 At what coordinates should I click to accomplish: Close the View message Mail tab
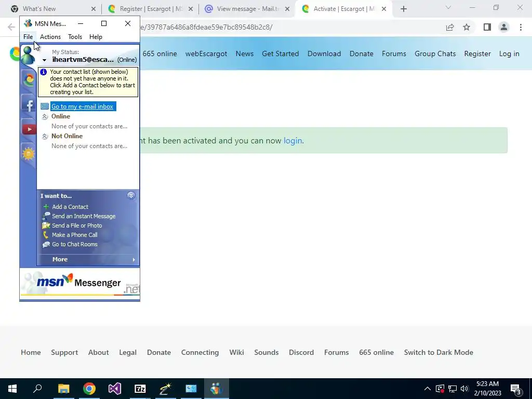point(287,9)
